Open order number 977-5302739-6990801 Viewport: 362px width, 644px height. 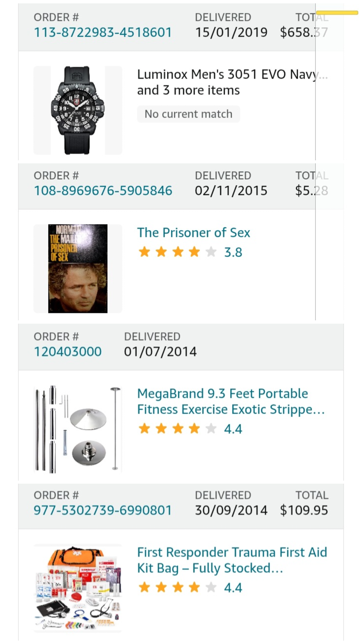pos(103,511)
